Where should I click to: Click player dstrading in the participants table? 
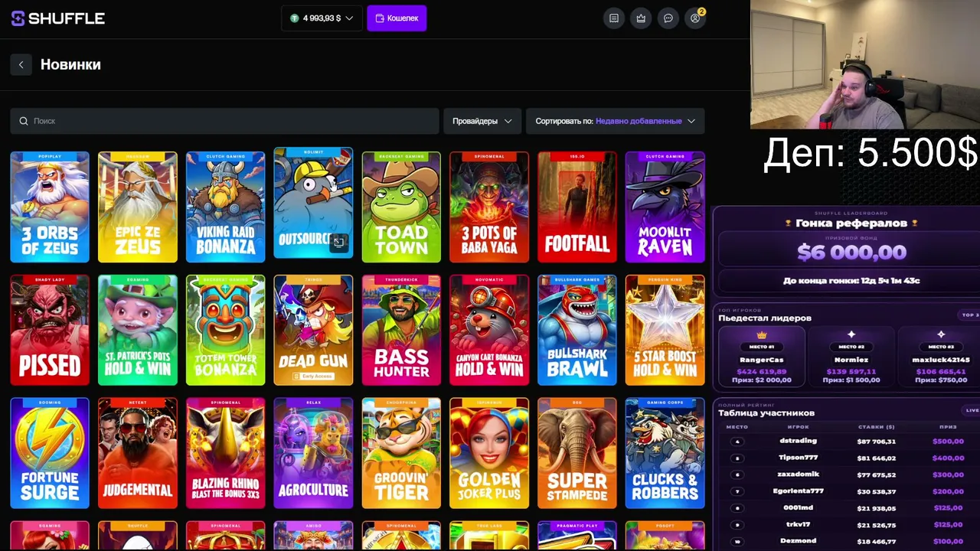coord(798,441)
